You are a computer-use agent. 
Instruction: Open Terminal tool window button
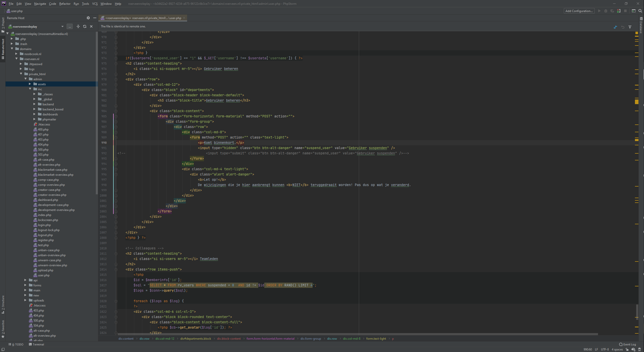[x=36, y=344]
